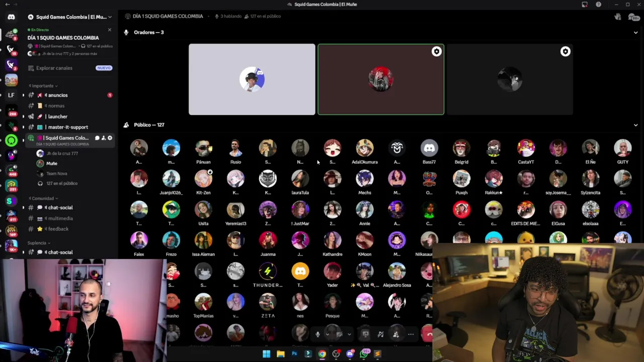Collapse the Oradores section with its chevron
The image size is (644, 362).
[x=635, y=33]
